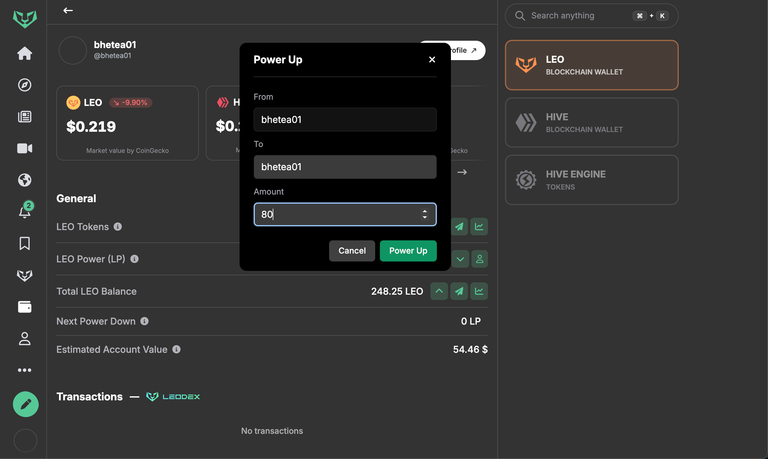Click the LeoDex logo link by Transactions
The height and width of the screenshot is (459, 768).
tap(173, 397)
